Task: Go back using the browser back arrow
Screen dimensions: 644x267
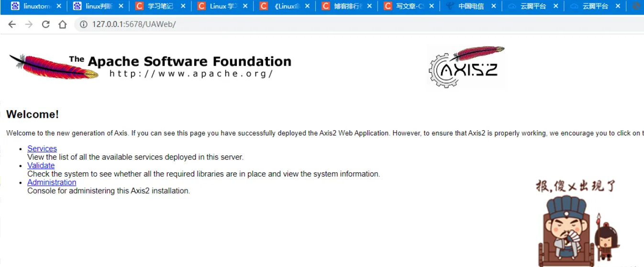Action: tap(12, 24)
